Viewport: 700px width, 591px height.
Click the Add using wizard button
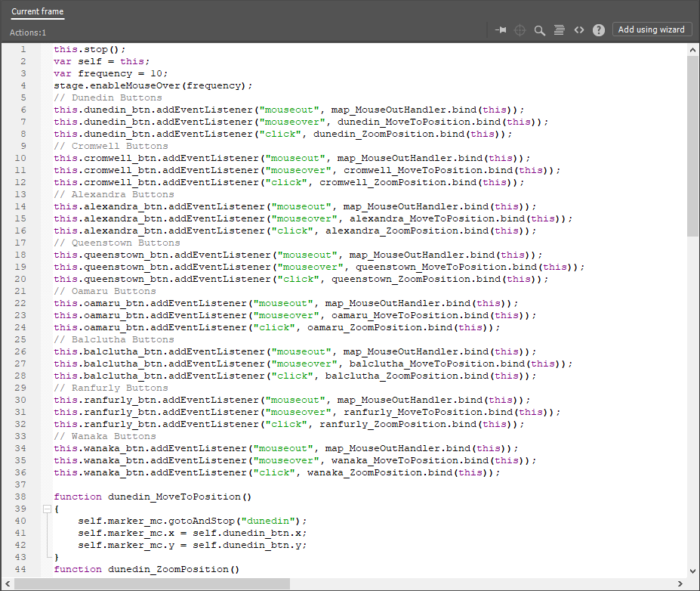652,29
